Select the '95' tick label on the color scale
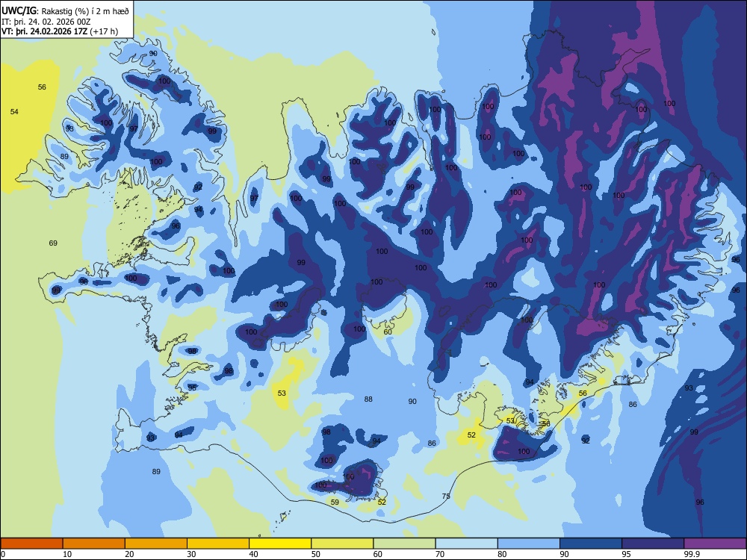The width and height of the screenshot is (747, 560). [627, 554]
